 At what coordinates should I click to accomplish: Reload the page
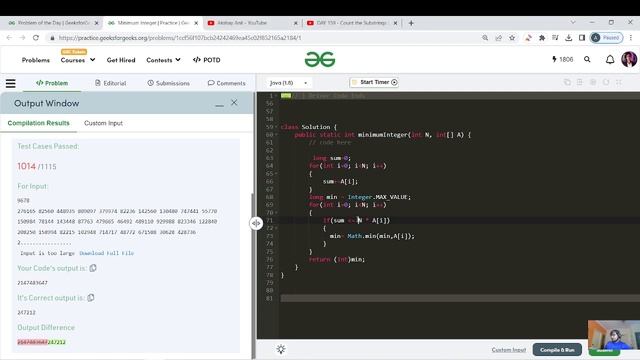coord(36,38)
